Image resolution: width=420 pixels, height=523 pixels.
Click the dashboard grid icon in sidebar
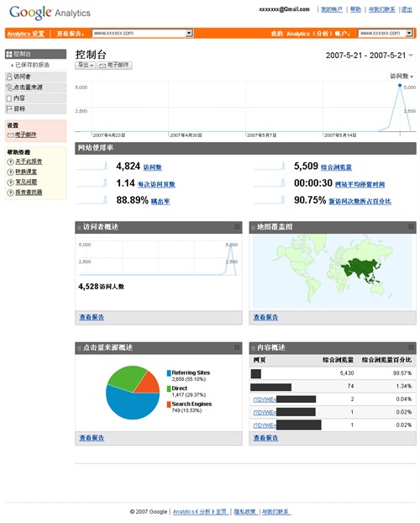9,54
